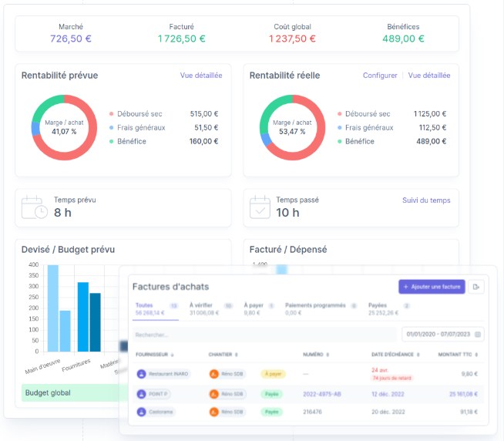Click Ajouter une facture button
504x441 pixels.
tap(432, 287)
